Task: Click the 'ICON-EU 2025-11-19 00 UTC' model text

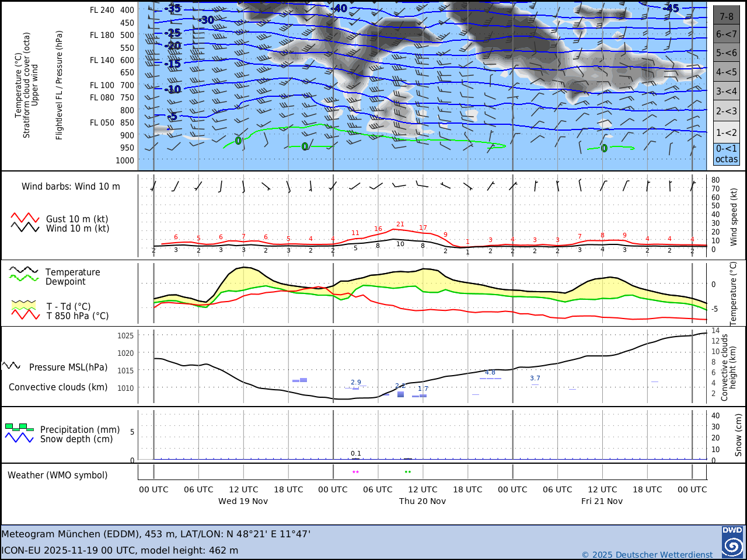Action: 68,550
